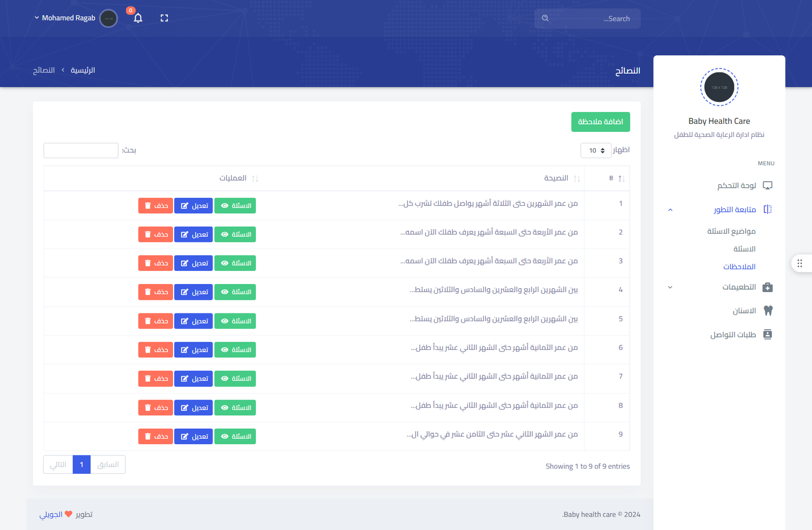Open the dashboard monitor icon
Viewport: 812px width, 530px height.
pos(767,186)
